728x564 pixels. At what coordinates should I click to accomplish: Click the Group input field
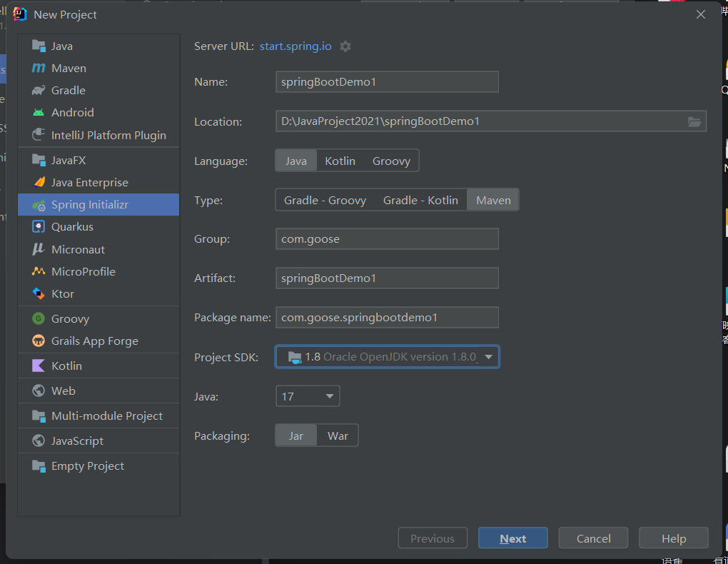tap(388, 238)
